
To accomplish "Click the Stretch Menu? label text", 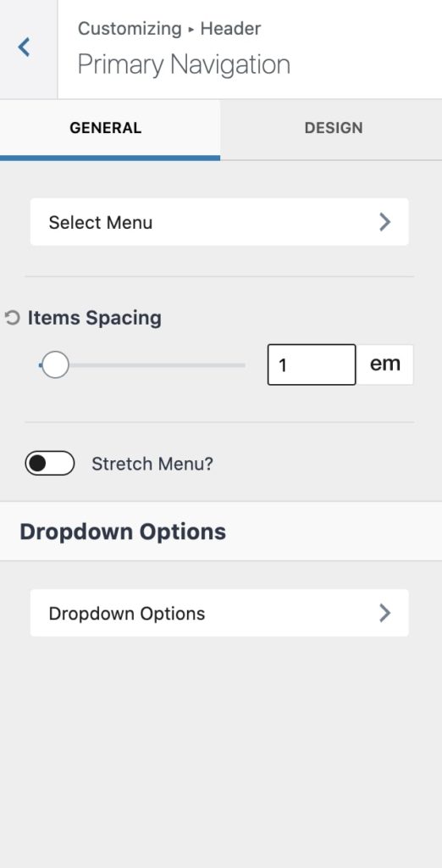I will click(152, 464).
